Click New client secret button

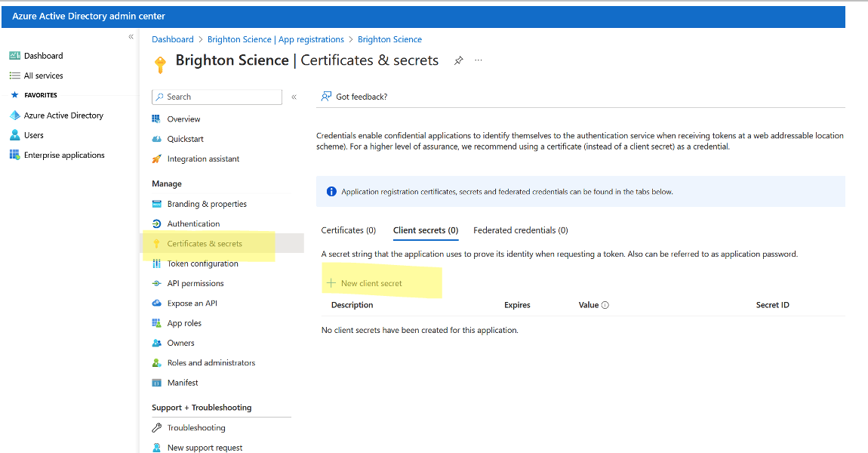click(365, 283)
